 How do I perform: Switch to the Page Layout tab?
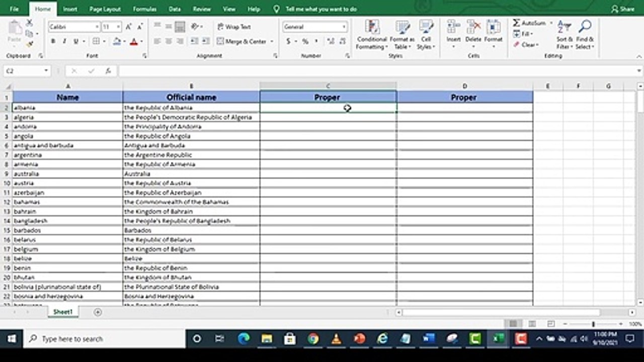click(105, 9)
